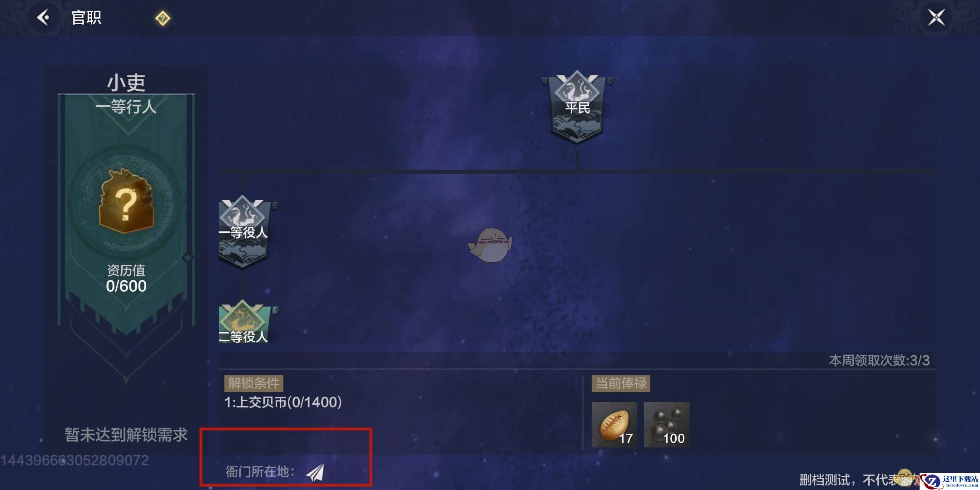Click 暂未达到解锁需求 button text

click(126, 435)
